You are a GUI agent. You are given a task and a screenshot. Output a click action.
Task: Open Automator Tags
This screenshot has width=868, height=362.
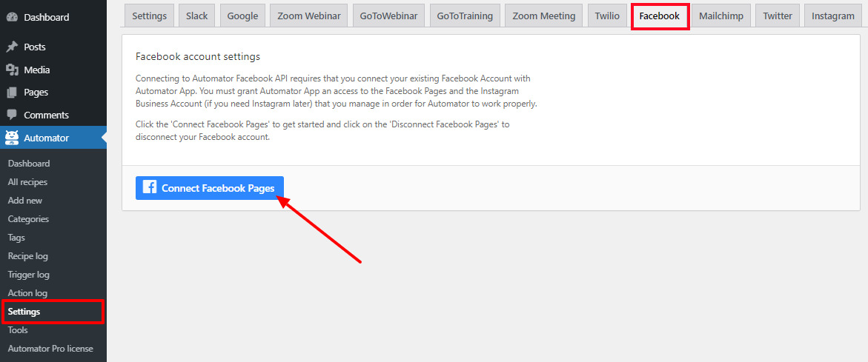pos(16,238)
